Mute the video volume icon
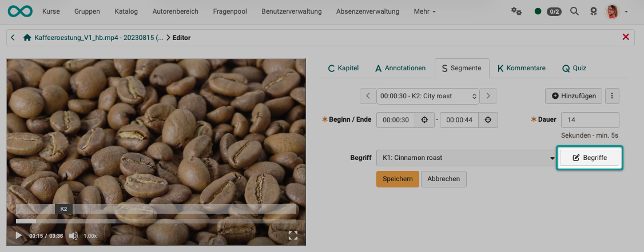 click(74, 235)
